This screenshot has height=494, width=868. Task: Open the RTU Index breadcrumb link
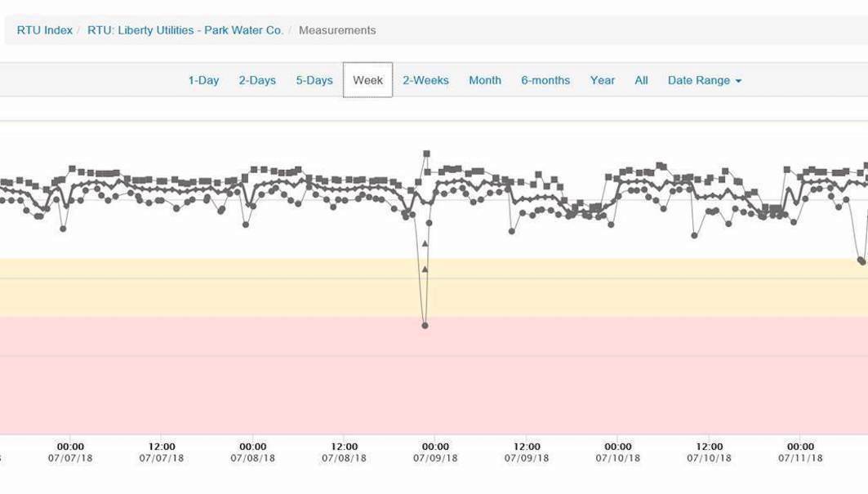click(x=45, y=30)
